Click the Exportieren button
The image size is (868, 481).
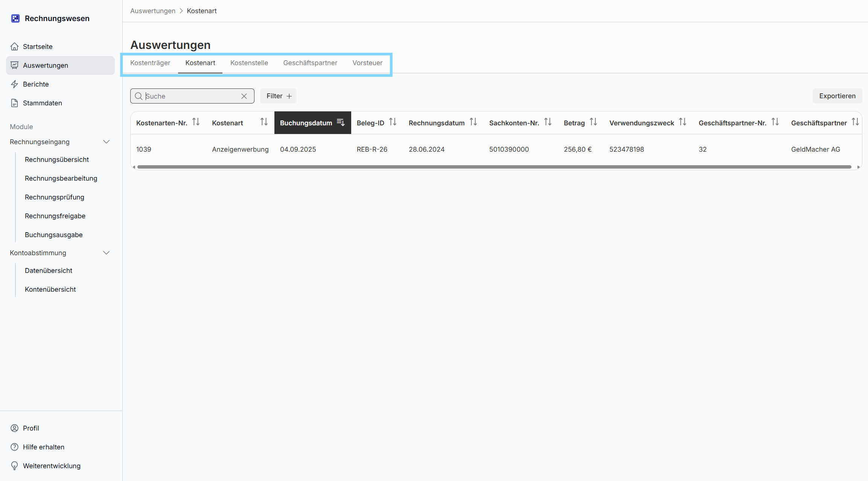[837, 96]
